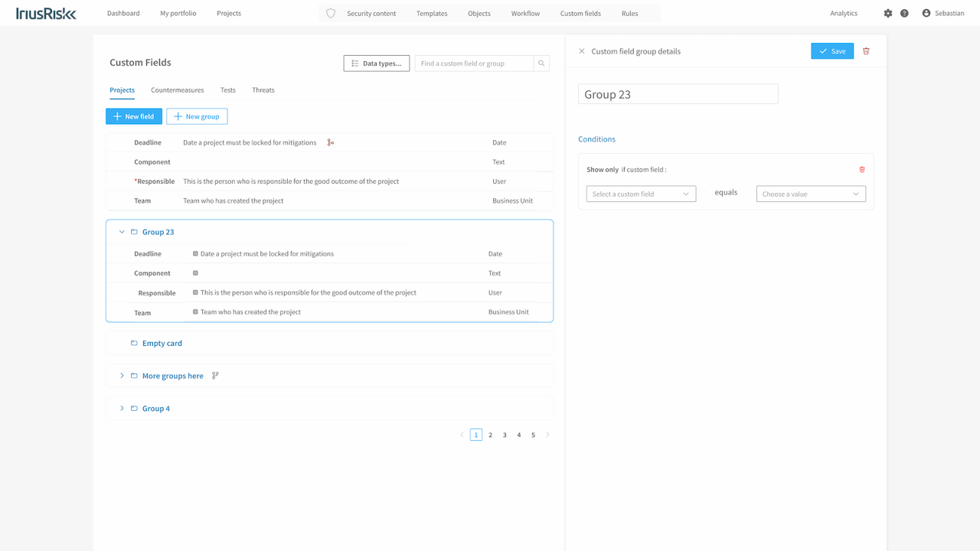Screen dimensions: 980x551
Task: Go to pagination page 5
Action: tap(534, 435)
